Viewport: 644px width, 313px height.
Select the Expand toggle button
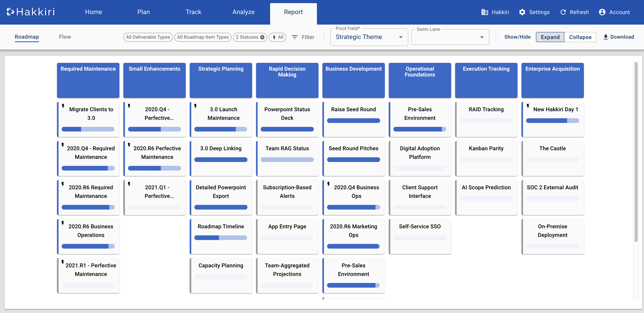point(550,37)
